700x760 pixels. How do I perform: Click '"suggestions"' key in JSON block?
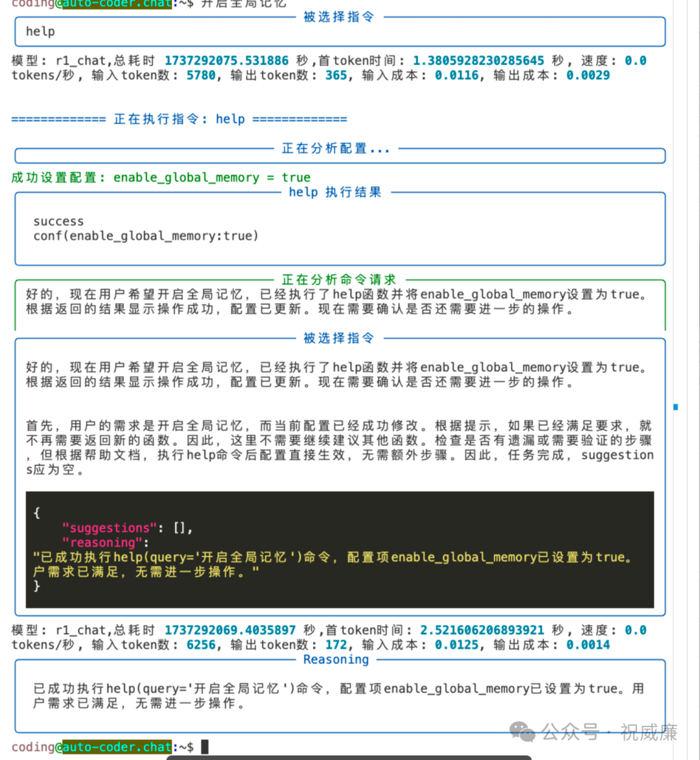110,528
